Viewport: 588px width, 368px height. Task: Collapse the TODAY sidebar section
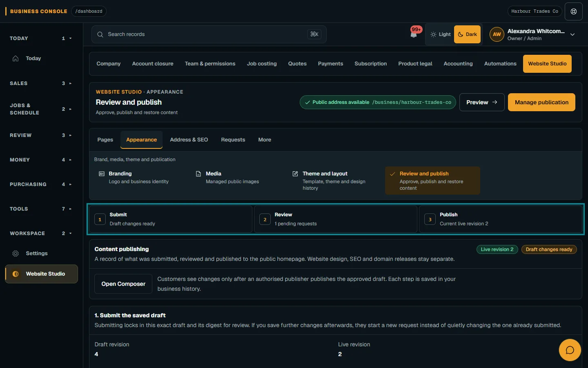coord(41,38)
